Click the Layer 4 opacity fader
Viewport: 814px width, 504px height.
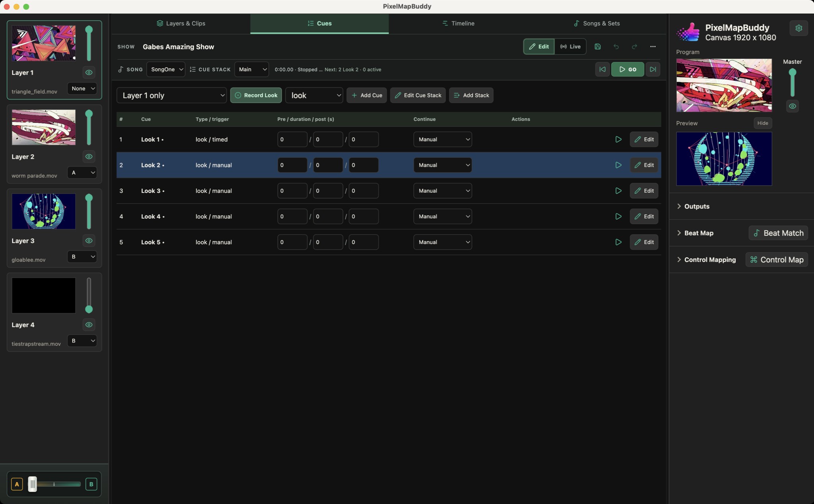click(x=89, y=295)
